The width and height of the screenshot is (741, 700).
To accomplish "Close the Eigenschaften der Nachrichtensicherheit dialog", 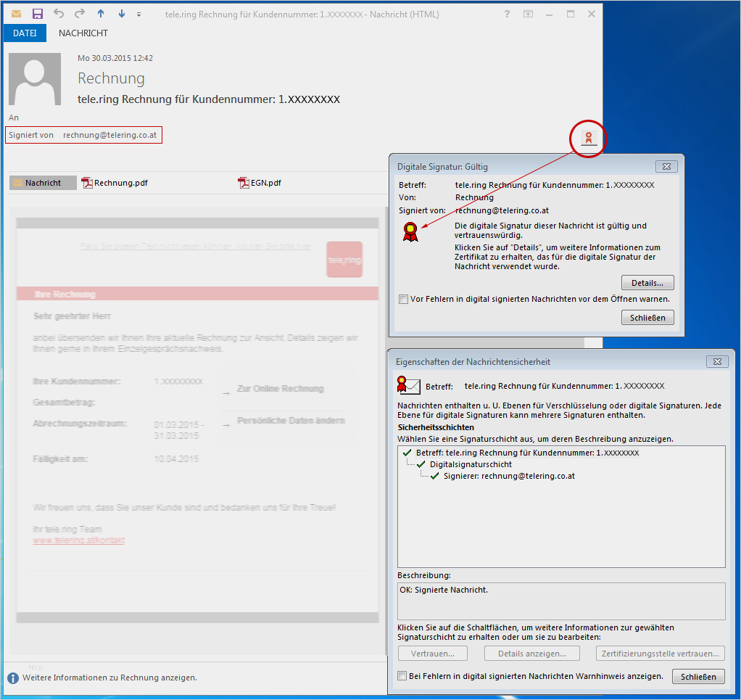I will point(717,361).
